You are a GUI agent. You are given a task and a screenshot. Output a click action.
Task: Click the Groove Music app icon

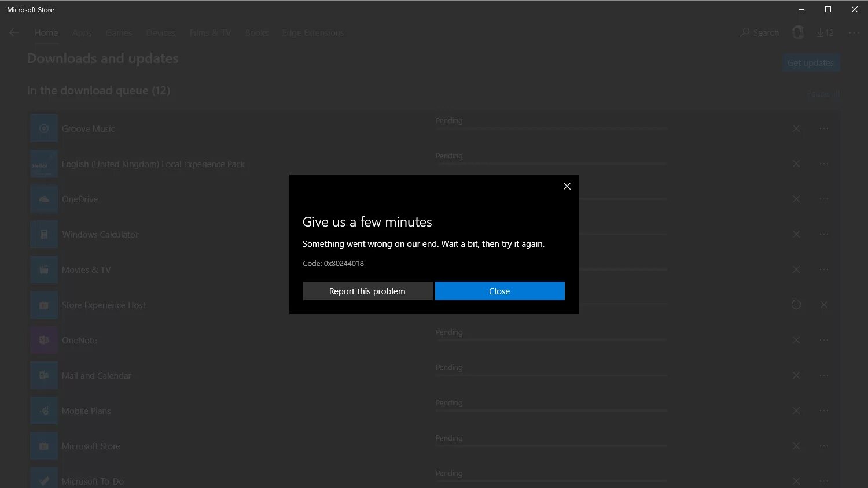[x=44, y=128]
